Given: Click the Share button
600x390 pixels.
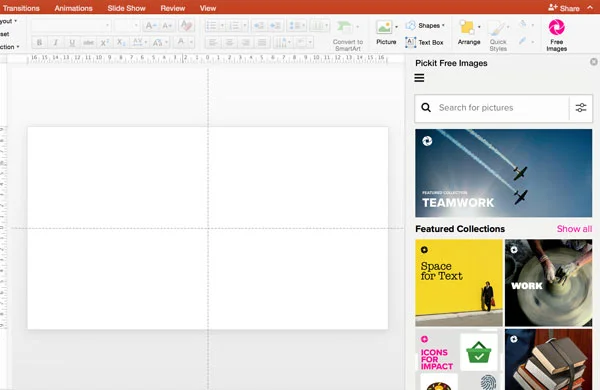Looking at the screenshot, I should [x=564, y=8].
